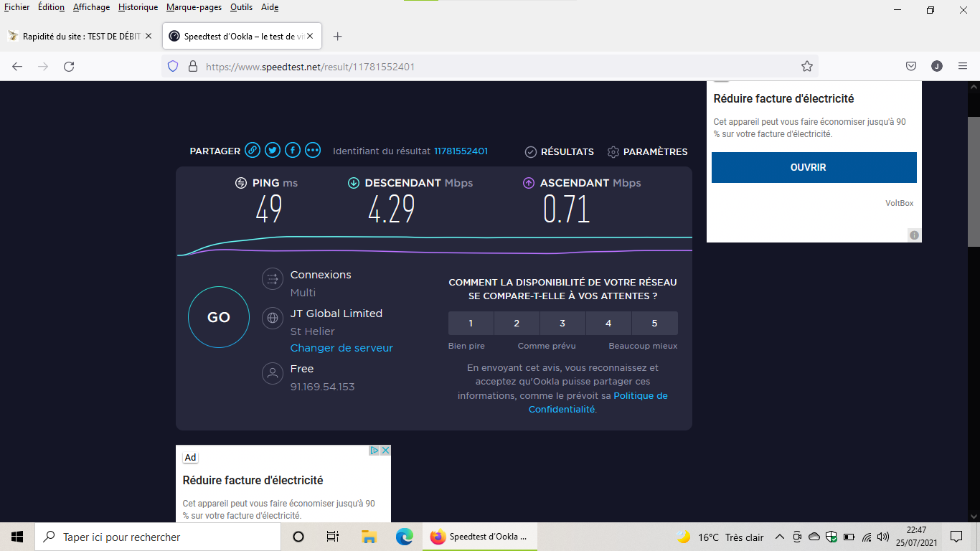The height and width of the screenshot is (551, 980).
Task: Open the Affichage menu
Action: pyautogui.click(x=92, y=7)
